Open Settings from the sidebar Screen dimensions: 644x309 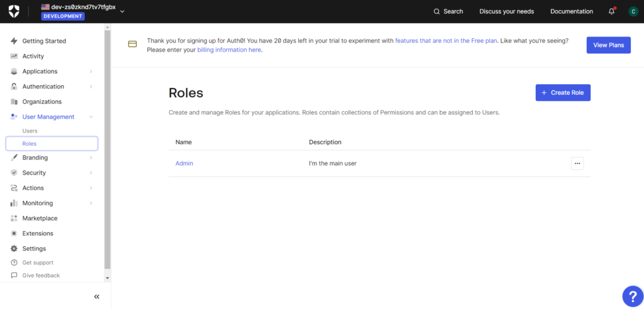point(34,249)
